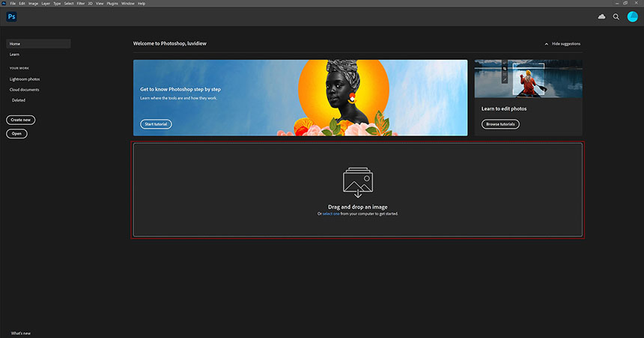The height and width of the screenshot is (338, 644).
Task: Open the Filter menu
Action: pyautogui.click(x=81, y=3)
